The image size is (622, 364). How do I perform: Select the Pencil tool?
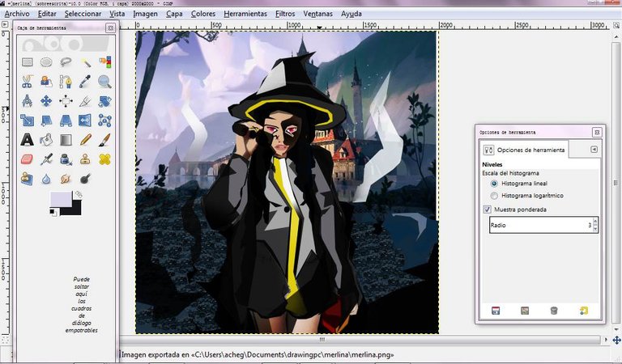point(85,140)
